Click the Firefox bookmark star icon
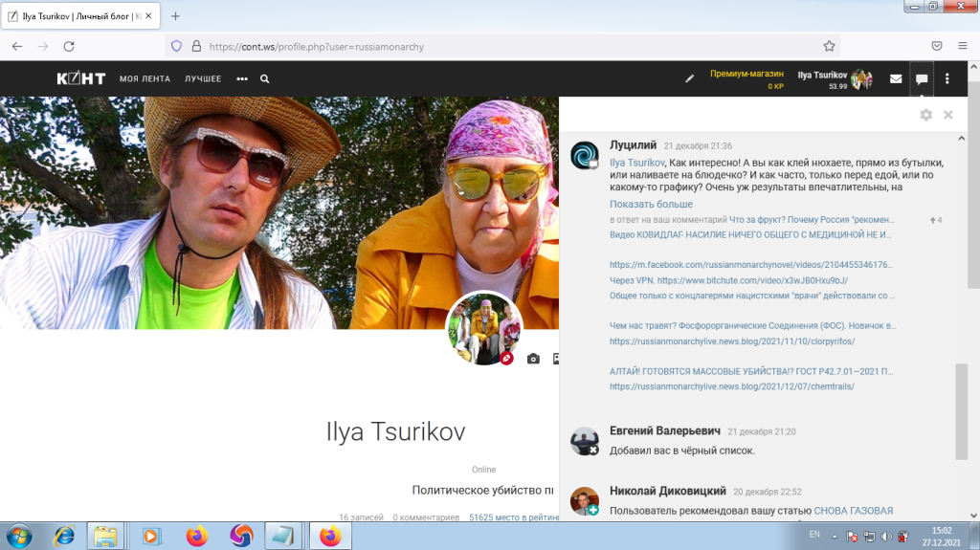Viewport: 980px width, 550px height. 830,46
